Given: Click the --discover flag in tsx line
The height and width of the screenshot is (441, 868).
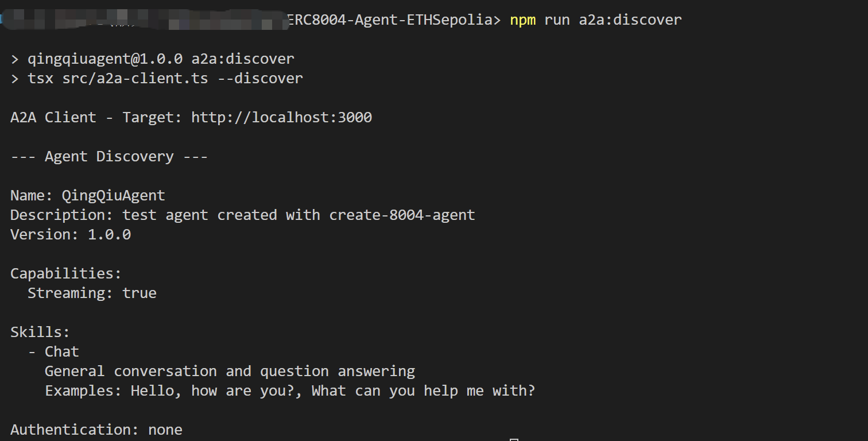Looking at the screenshot, I should point(260,79).
